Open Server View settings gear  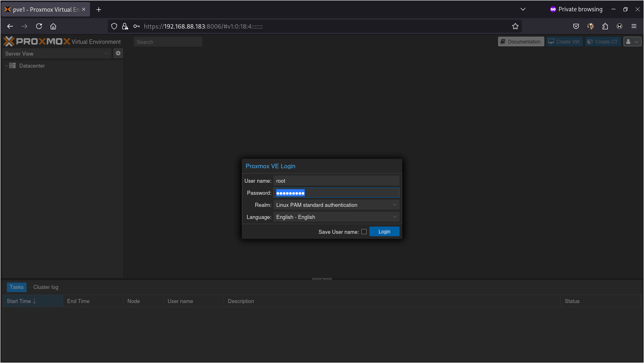pyautogui.click(x=118, y=53)
